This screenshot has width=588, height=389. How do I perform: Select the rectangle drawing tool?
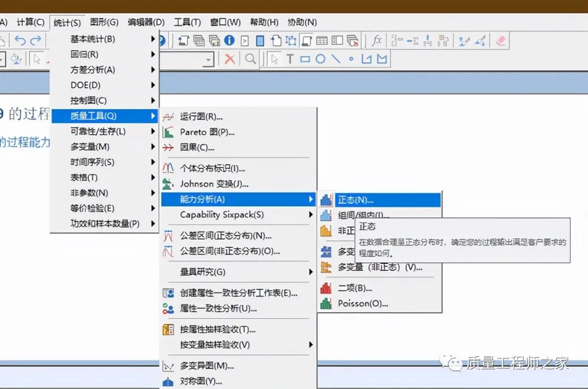pos(305,59)
